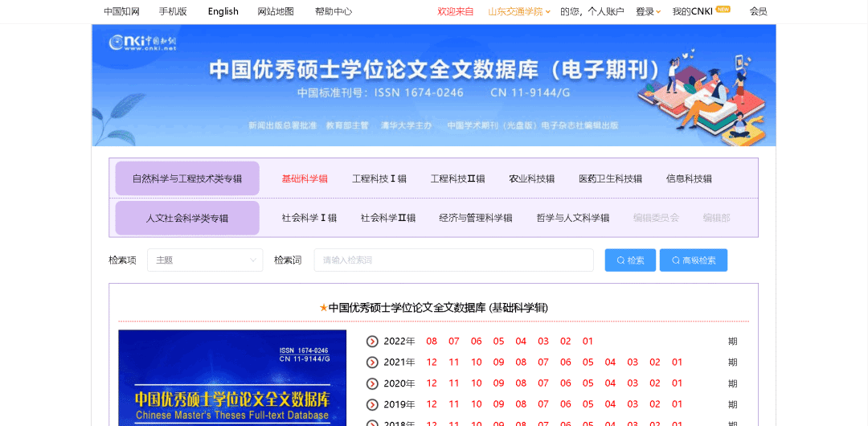Click the CNKI logo in the banner

tap(142, 42)
